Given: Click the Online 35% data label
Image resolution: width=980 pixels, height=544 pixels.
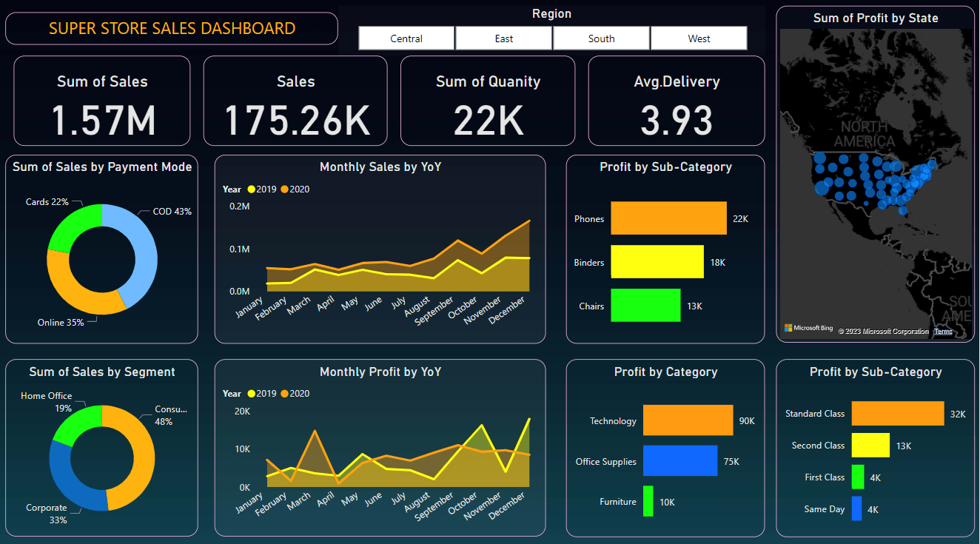Looking at the screenshot, I should 61,322.
